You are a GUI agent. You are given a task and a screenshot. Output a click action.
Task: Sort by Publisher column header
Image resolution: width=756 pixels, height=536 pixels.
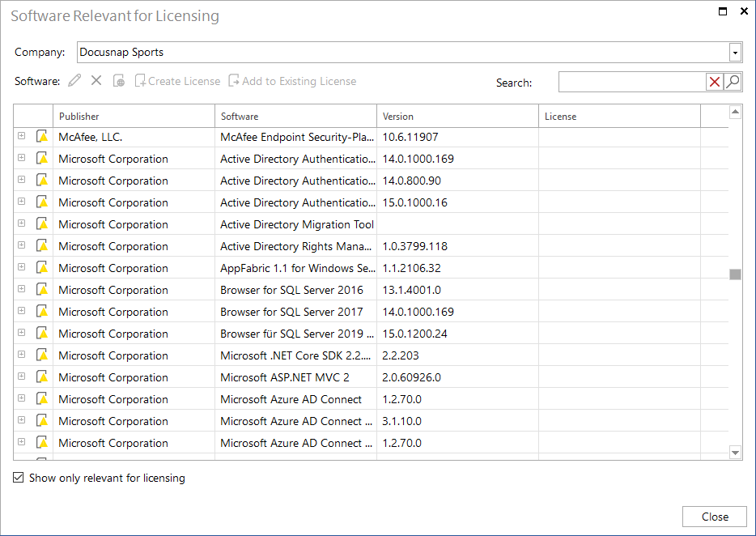(x=134, y=117)
